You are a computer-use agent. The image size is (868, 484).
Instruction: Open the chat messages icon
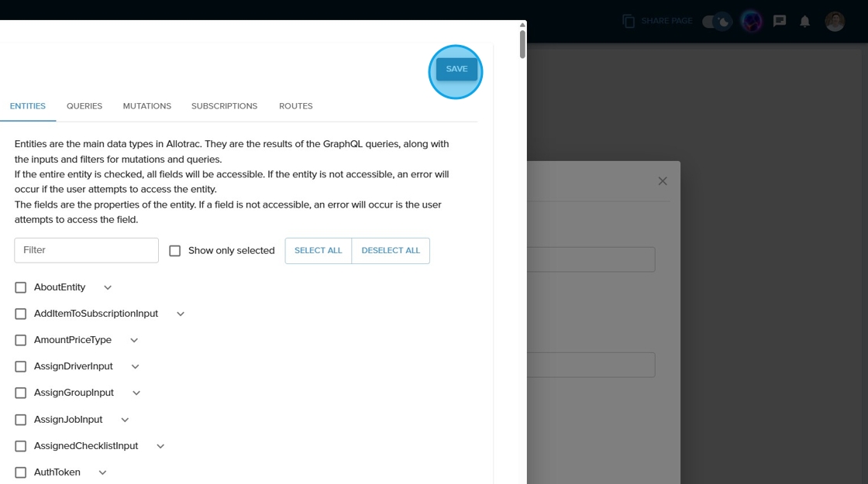coord(780,22)
